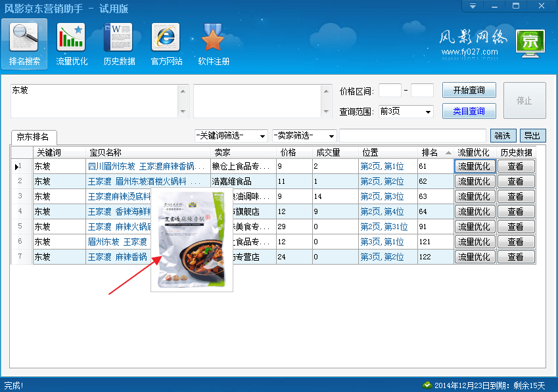558x392 pixels.
Task: Sort by the 价格 column header
Action: pyautogui.click(x=294, y=152)
